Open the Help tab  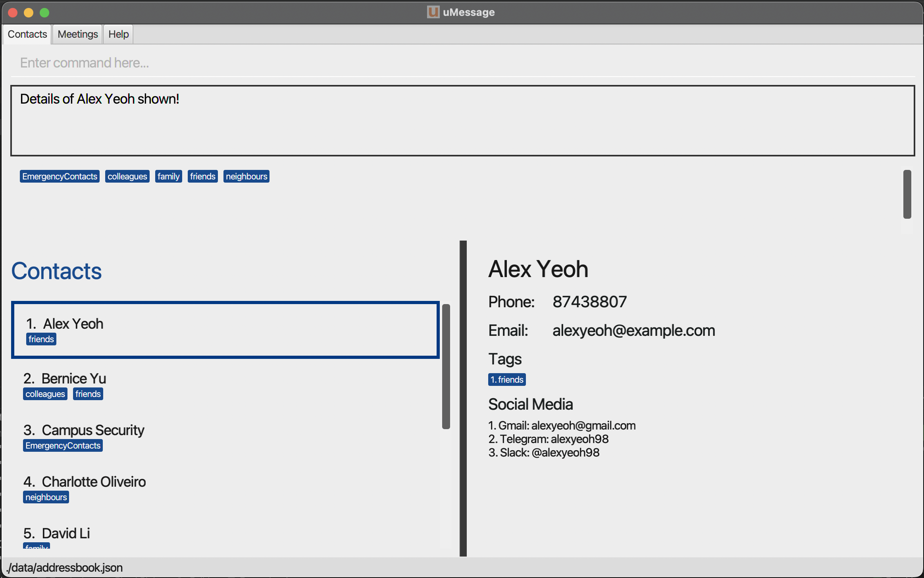point(118,34)
